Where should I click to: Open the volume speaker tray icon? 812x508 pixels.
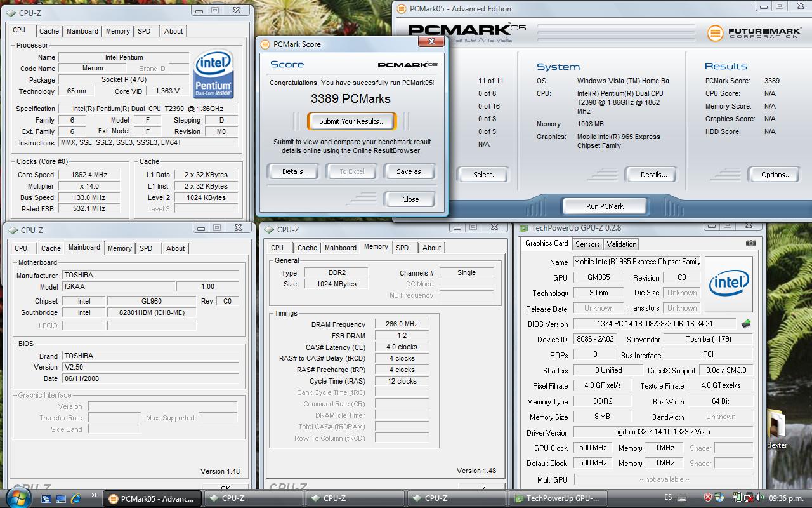point(760,498)
